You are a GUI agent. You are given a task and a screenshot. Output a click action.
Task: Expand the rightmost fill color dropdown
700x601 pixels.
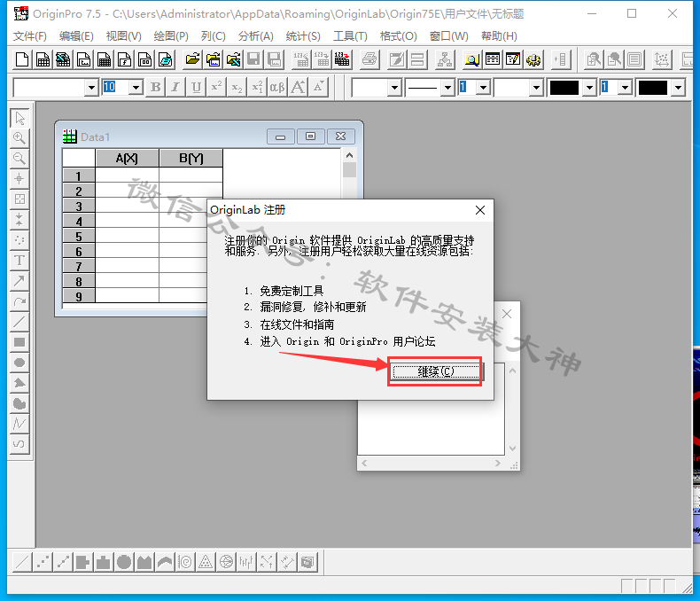(x=678, y=88)
